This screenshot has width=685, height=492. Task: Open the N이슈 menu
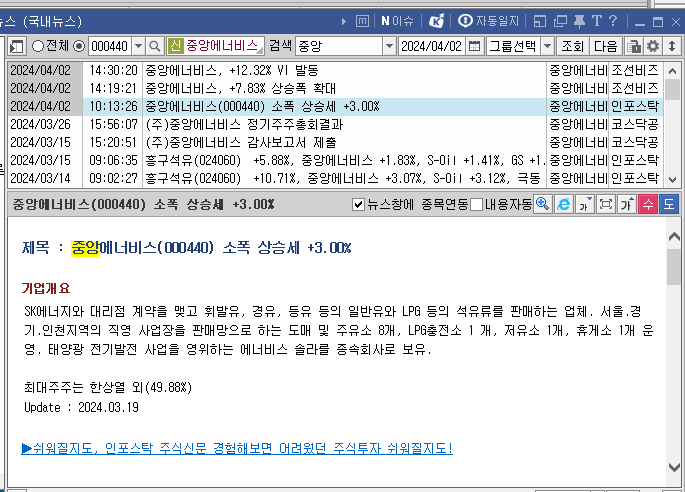coord(397,21)
